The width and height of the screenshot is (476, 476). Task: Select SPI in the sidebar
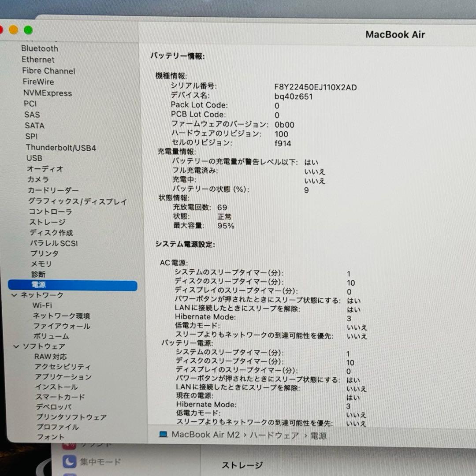click(x=31, y=137)
